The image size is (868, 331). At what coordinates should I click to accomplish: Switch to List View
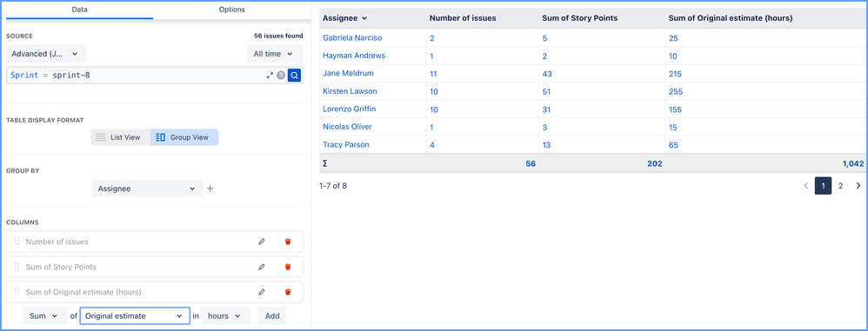click(x=120, y=137)
